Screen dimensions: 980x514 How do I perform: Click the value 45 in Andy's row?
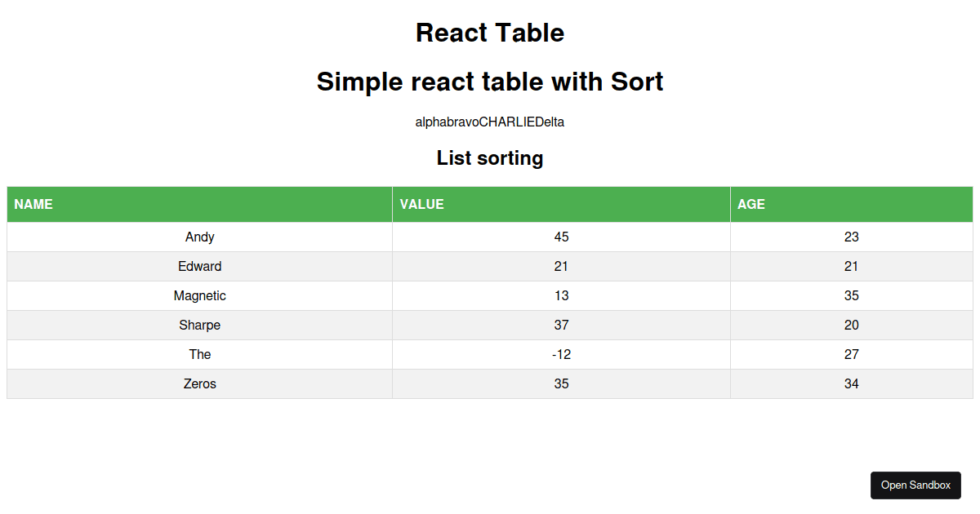[x=561, y=237]
